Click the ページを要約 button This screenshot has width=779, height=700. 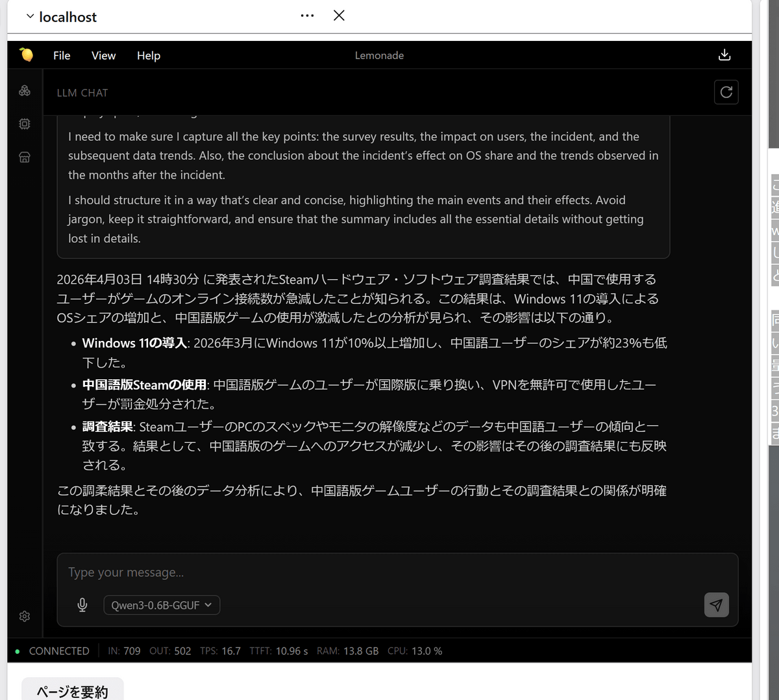coord(72,691)
